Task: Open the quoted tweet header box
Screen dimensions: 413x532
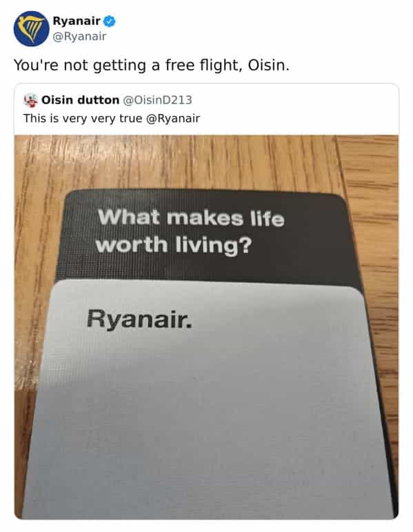Action: [x=207, y=109]
